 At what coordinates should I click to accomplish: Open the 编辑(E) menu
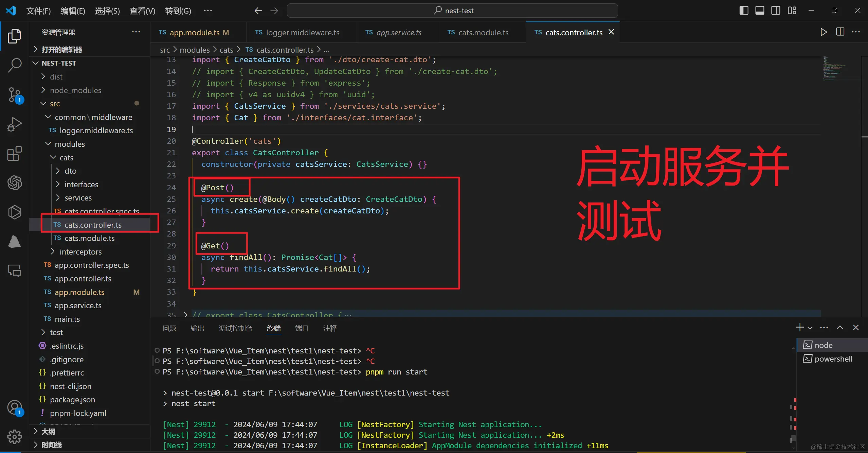pyautogui.click(x=73, y=11)
